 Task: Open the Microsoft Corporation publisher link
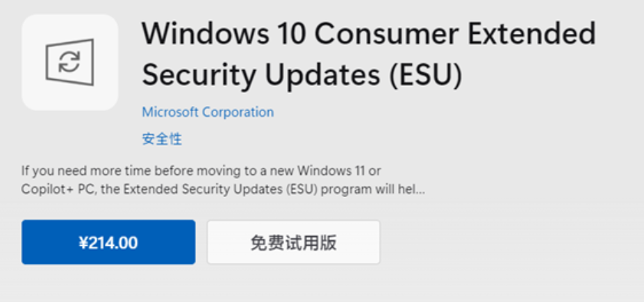pyautogui.click(x=208, y=112)
